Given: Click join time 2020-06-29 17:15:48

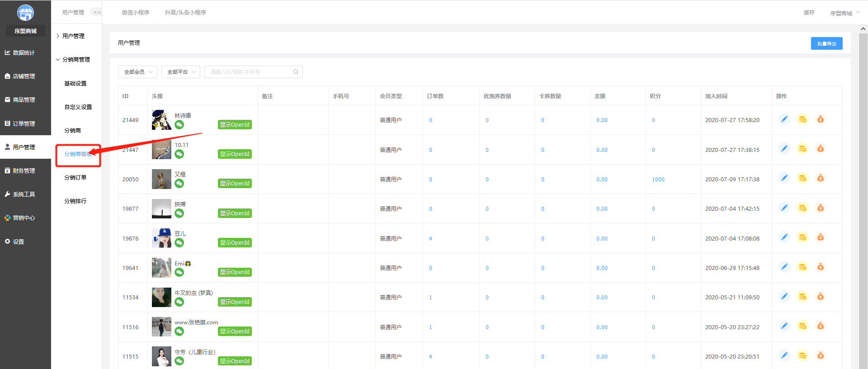Looking at the screenshot, I should (732, 268).
